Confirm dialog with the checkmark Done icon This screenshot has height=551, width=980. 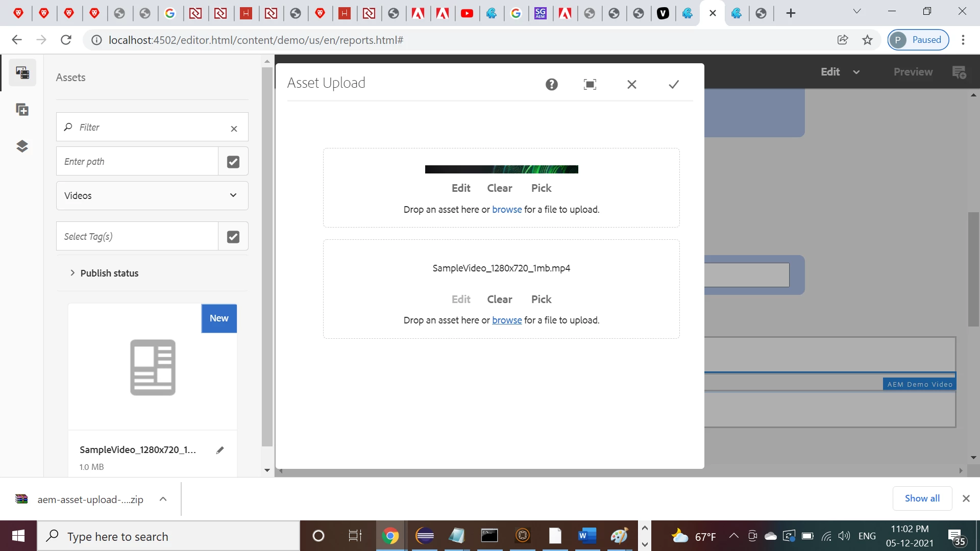[674, 85]
